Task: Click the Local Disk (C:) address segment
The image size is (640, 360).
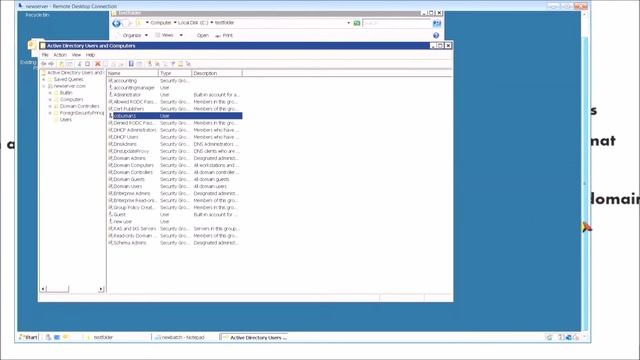Action: pyautogui.click(x=193, y=23)
